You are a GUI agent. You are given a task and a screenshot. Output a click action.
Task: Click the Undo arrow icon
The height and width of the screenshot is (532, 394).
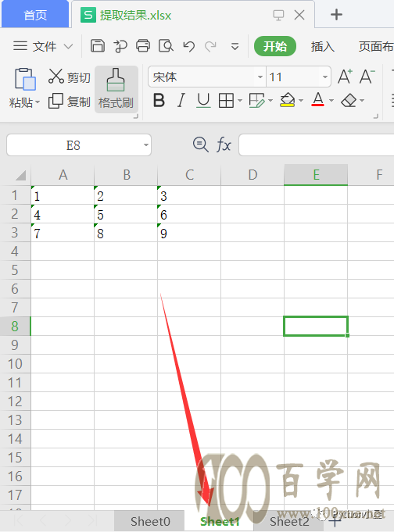[x=189, y=46]
